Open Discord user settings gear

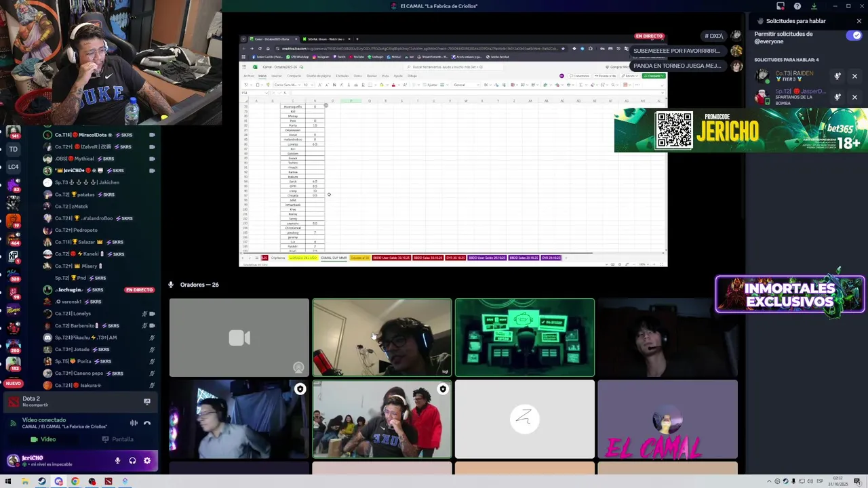click(146, 461)
